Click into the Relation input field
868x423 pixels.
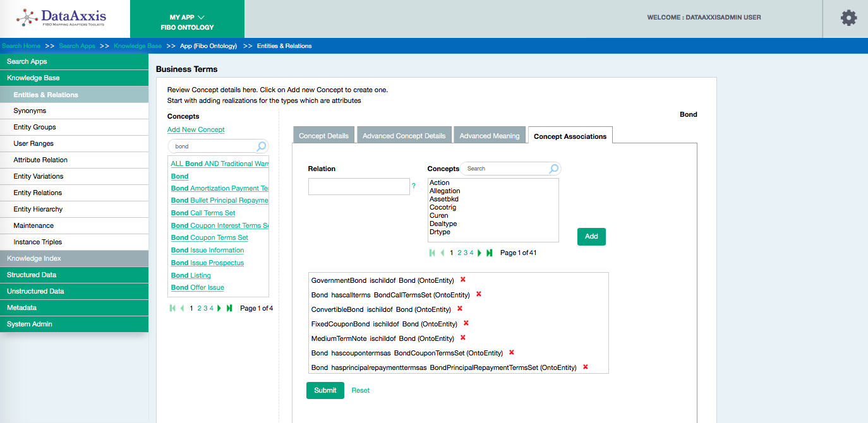[x=359, y=186]
